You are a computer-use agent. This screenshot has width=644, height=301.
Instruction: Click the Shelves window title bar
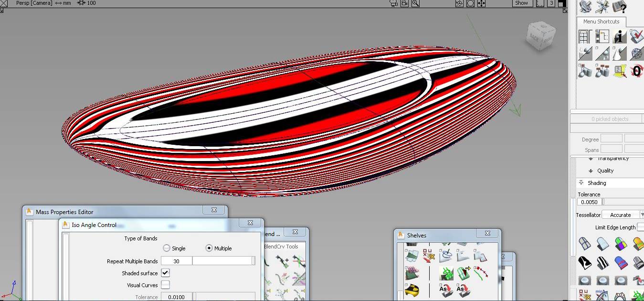[x=439, y=235]
